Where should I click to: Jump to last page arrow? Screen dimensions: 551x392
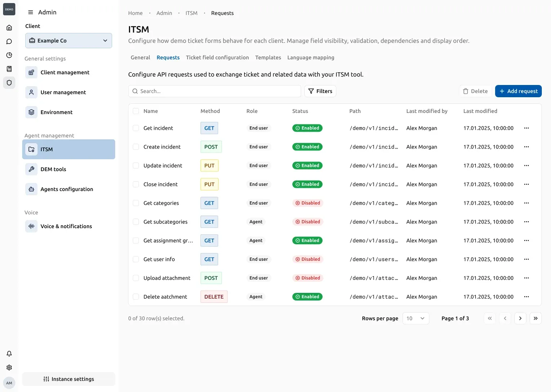(x=536, y=318)
